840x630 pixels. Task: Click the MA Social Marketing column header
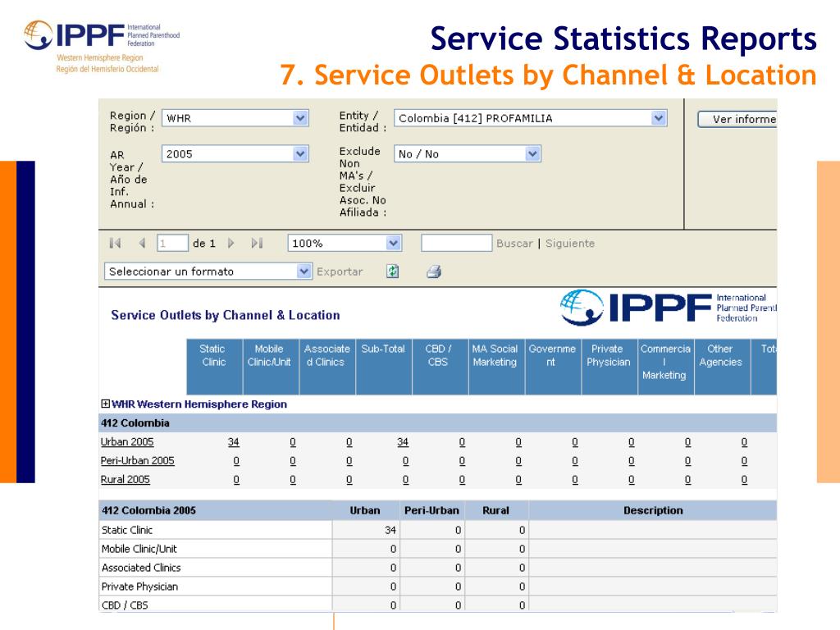coord(496,367)
